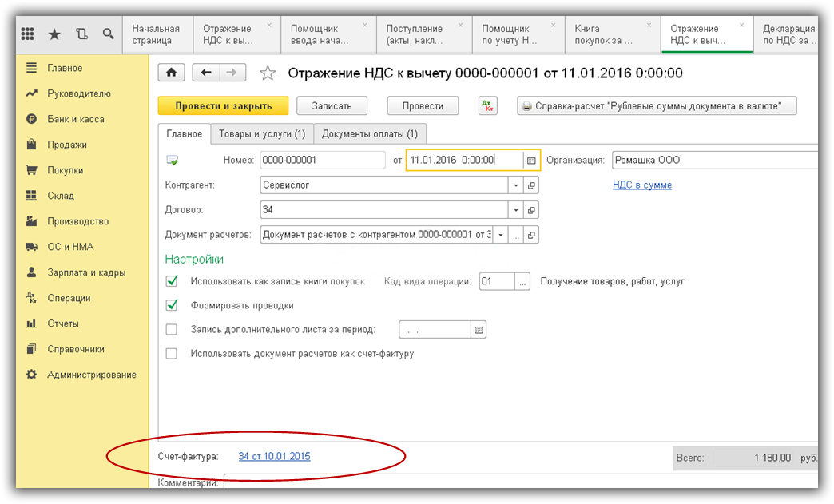Open search magnifier in top panel
The image size is (834, 504).
(x=108, y=34)
